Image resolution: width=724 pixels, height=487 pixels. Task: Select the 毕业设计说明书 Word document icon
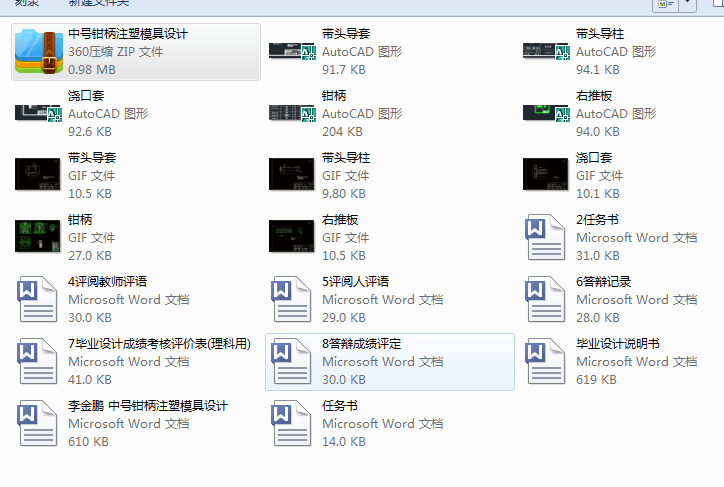click(x=545, y=361)
